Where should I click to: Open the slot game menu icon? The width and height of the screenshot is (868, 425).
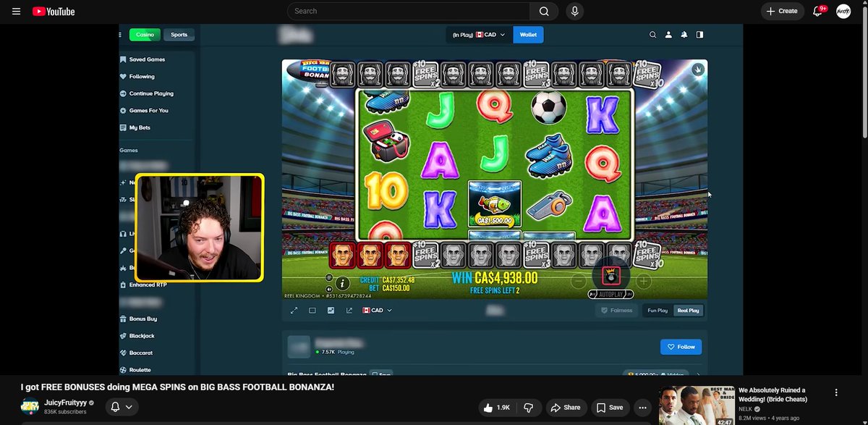[x=329, y=277]
